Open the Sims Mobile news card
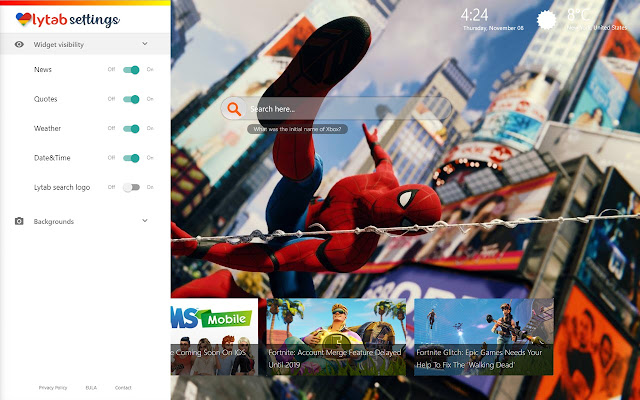 (214, 337)
